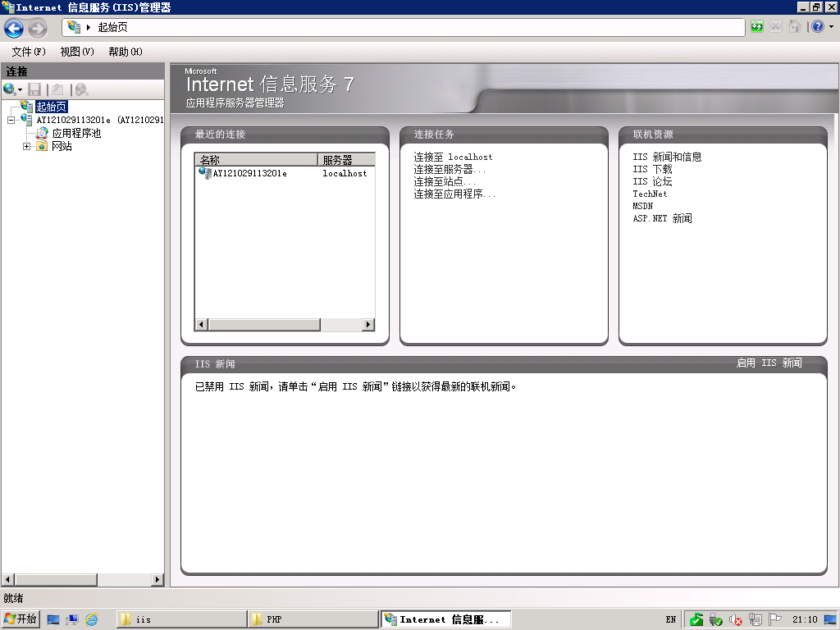Select 网站 in the tree
The height and width of the screenshot is (630, 840).
click(62, 146)
